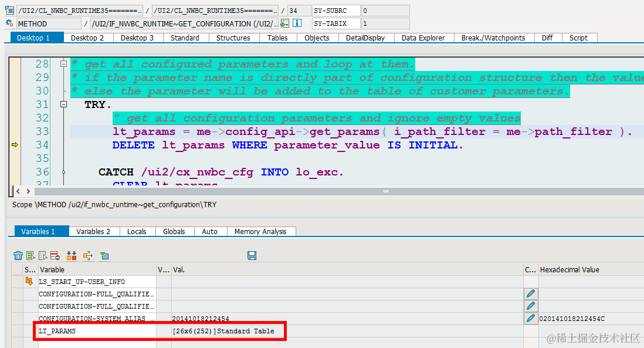Select the Globals tab

coord(174,231)
